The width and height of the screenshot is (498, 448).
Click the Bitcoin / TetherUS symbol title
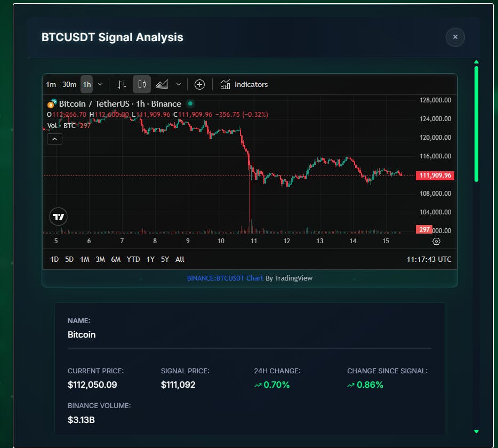[120, 104]
